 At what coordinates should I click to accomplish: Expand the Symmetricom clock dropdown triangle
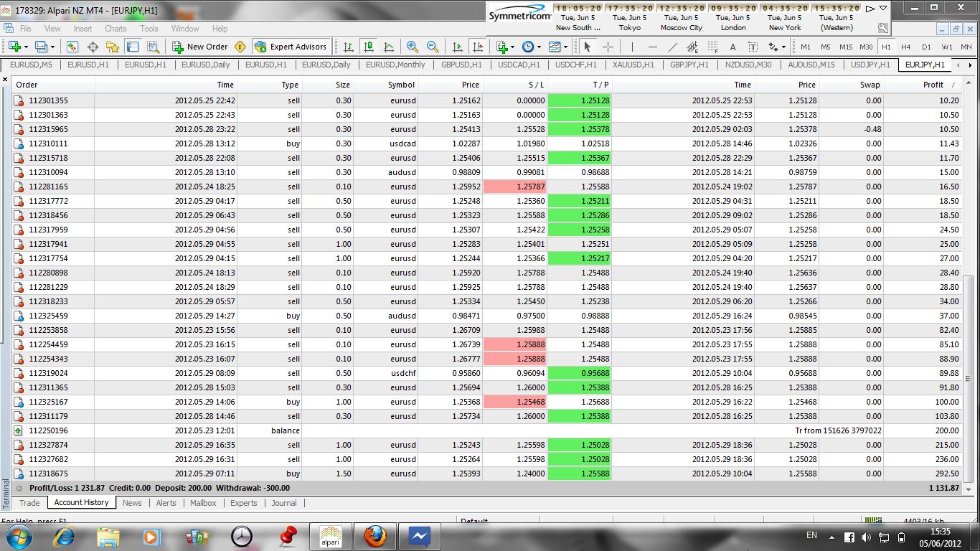click(x=884, y=9)
